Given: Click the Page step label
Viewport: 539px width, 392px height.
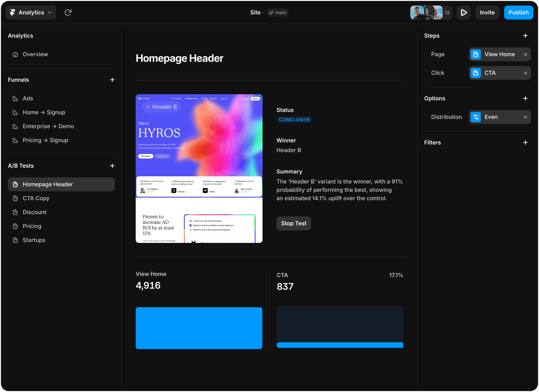Looking at the screenshot, I should click(437, 54).
